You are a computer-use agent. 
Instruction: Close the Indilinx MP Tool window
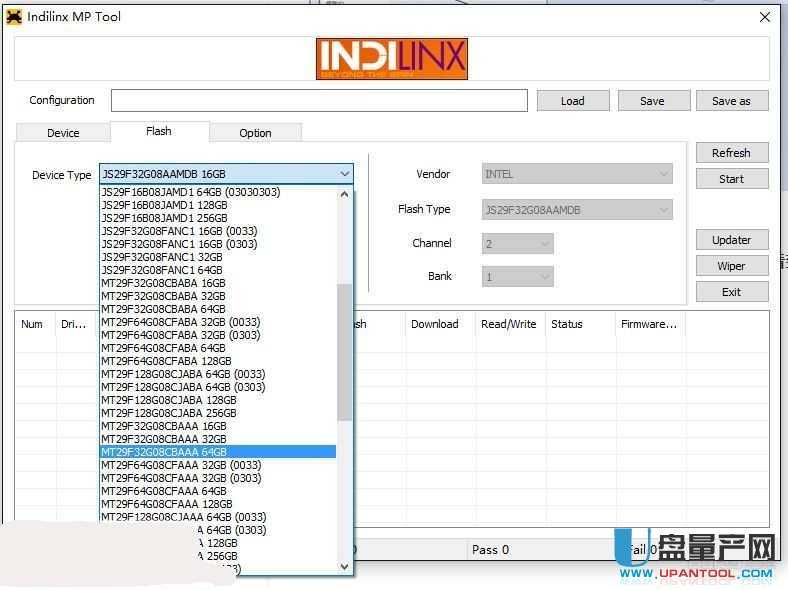pos(765,17)
